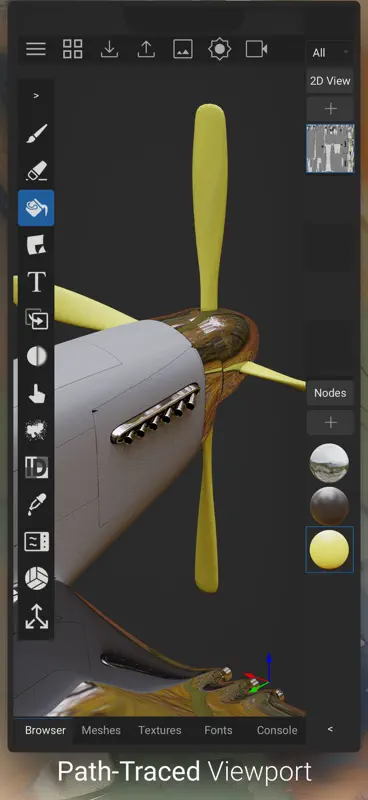Select the ColorID tool
Screen dimensions: 368x800
(x=36, y=467)
